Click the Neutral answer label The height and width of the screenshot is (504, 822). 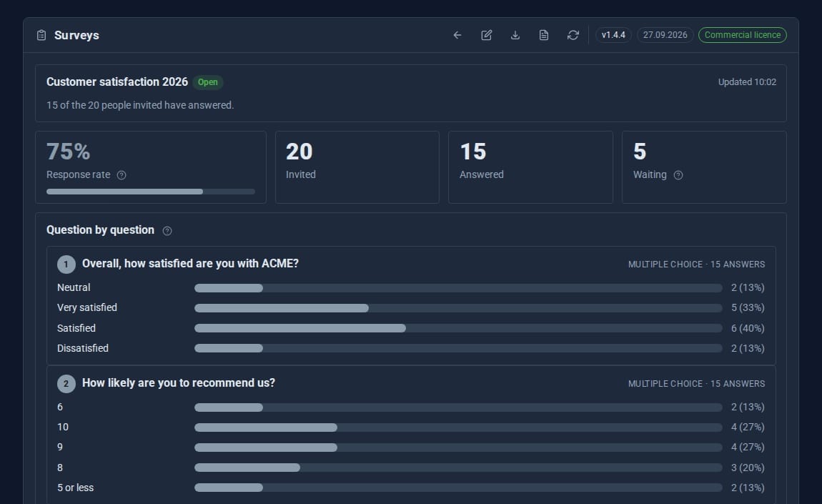(x=74, y=287)
